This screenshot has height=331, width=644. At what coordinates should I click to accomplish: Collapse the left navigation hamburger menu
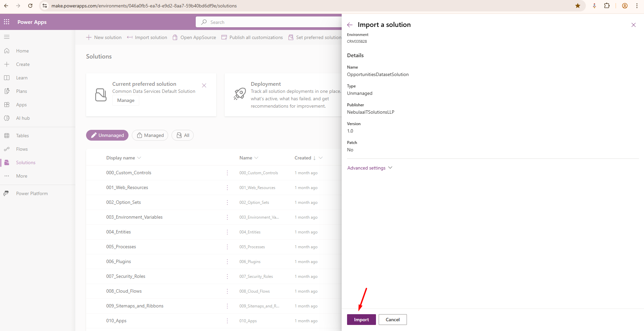7,37
